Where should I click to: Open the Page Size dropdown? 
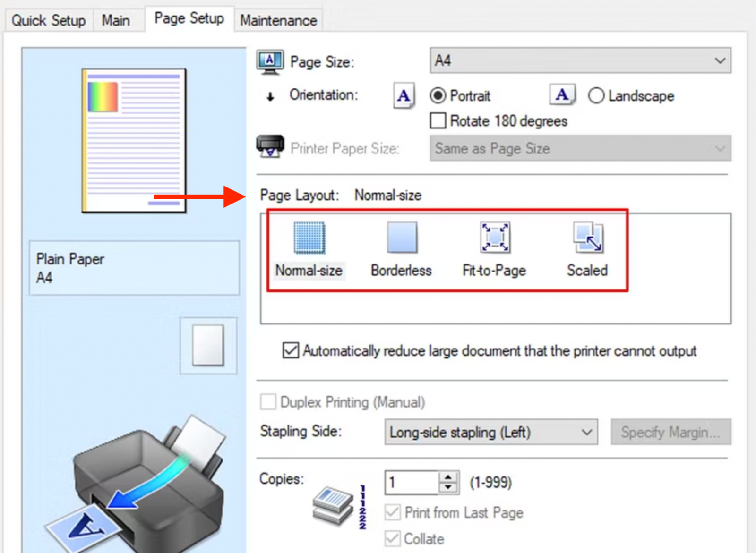(x=720, y=60)
